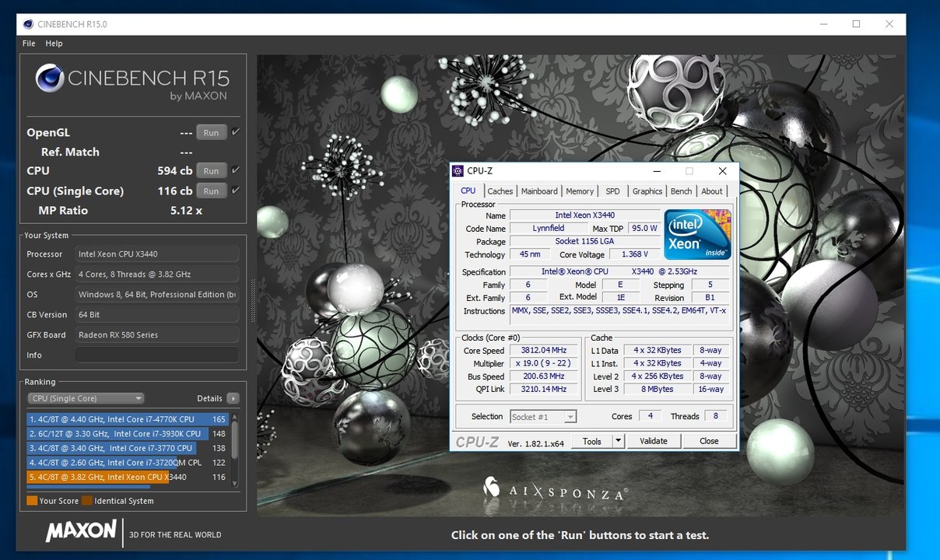Select ranking entry Intel Core i7-3770
940x560 pixels.
pyautogui.click(x=128, y=448)
